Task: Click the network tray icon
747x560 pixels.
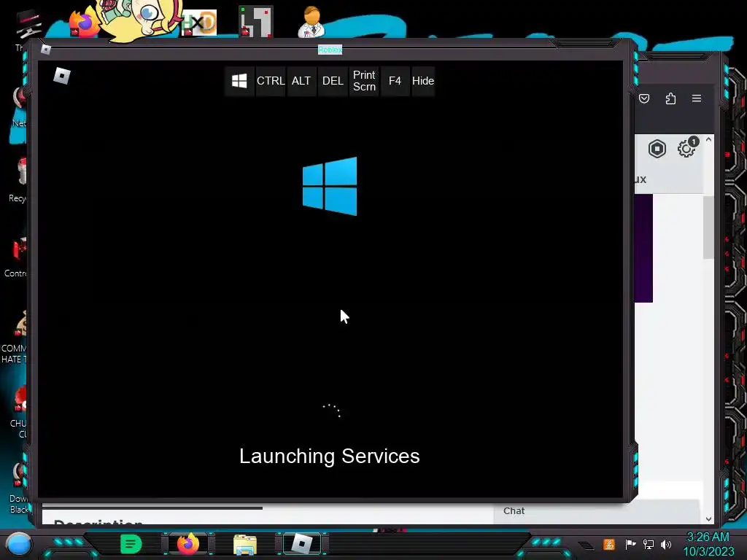Action: click(x=649, y=544)
